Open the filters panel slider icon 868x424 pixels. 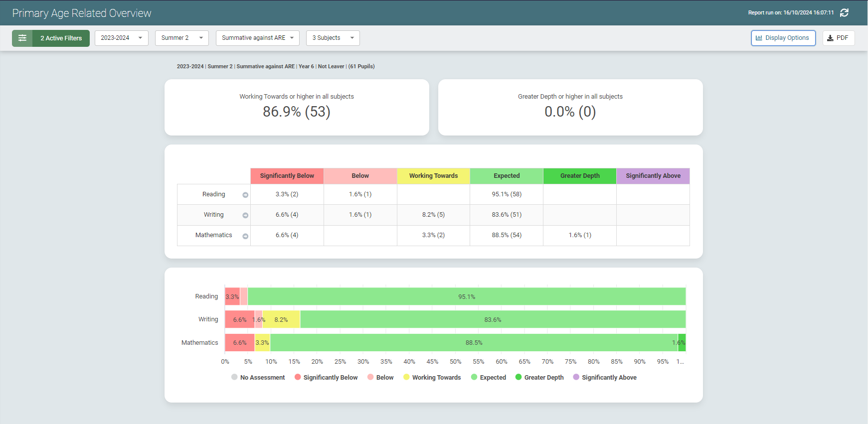[22, 38]
